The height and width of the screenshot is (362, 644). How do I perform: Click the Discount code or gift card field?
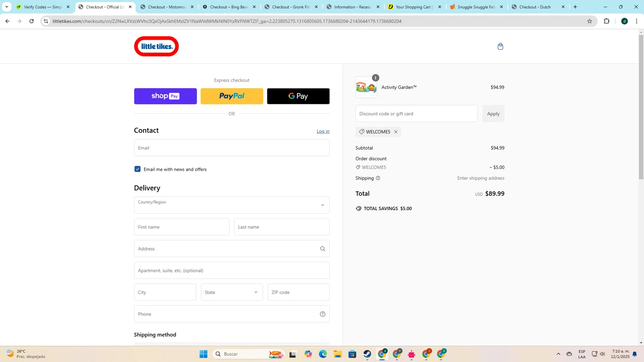coord(416,114)
